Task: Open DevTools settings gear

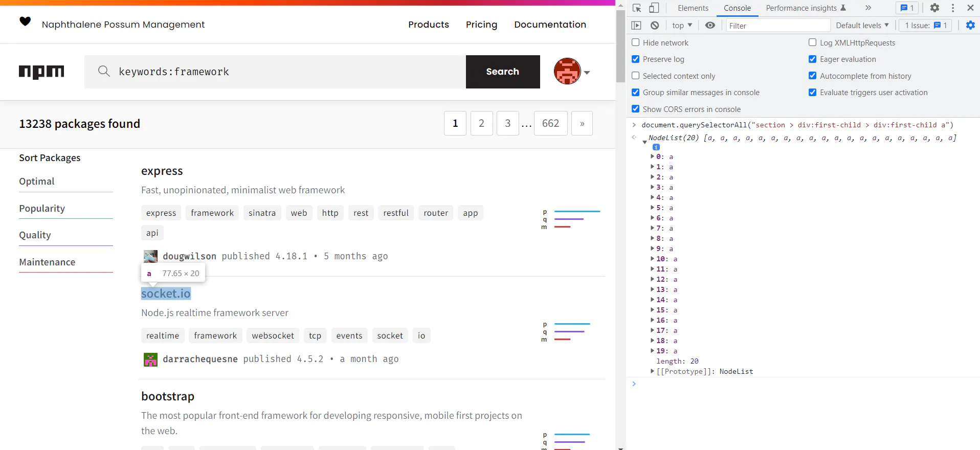Action: 934,8
